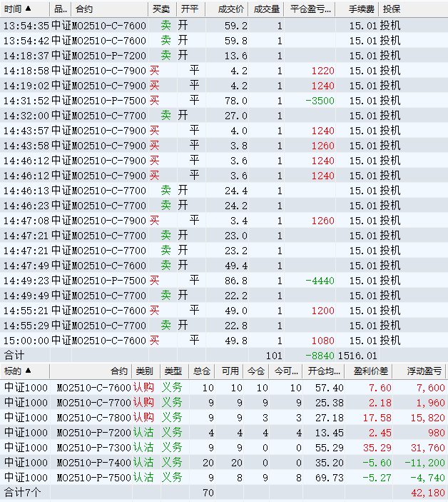The width and height of the screenshot is (448, 502).
Task: Click the 买卖 column header
Action: click(161, 9)
